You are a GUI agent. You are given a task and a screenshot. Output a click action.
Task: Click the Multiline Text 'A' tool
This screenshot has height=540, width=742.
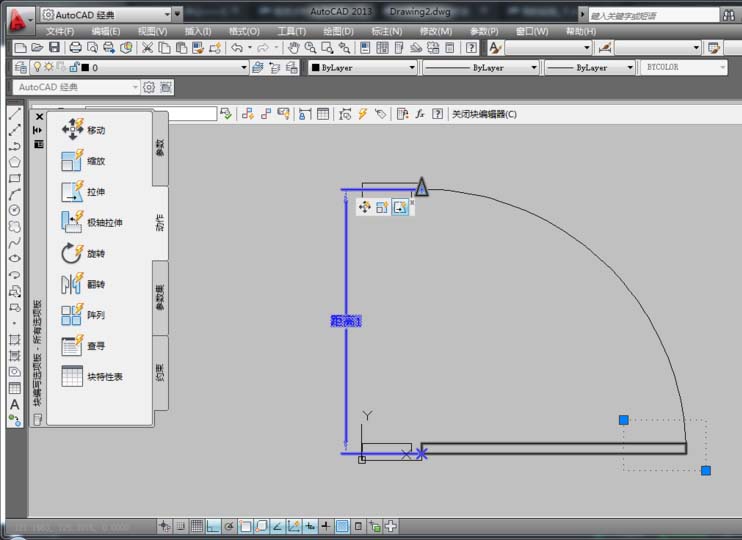[x=14, y=404]
